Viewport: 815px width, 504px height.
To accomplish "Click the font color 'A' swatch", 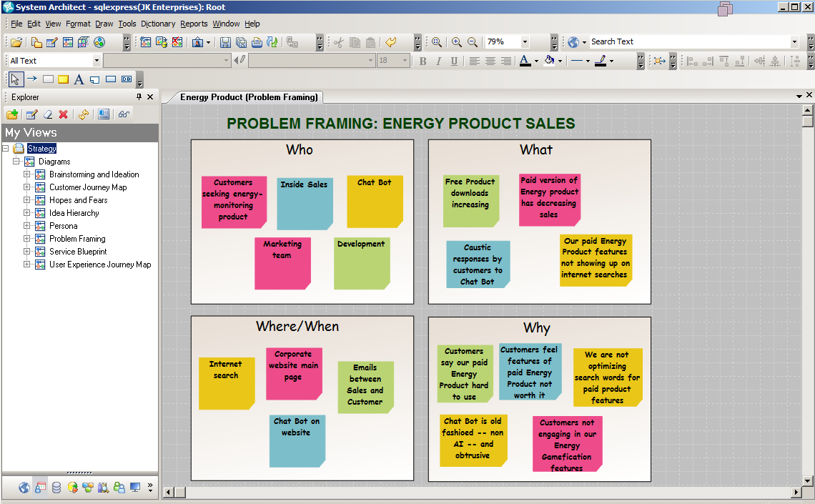I will pos(525,61).
